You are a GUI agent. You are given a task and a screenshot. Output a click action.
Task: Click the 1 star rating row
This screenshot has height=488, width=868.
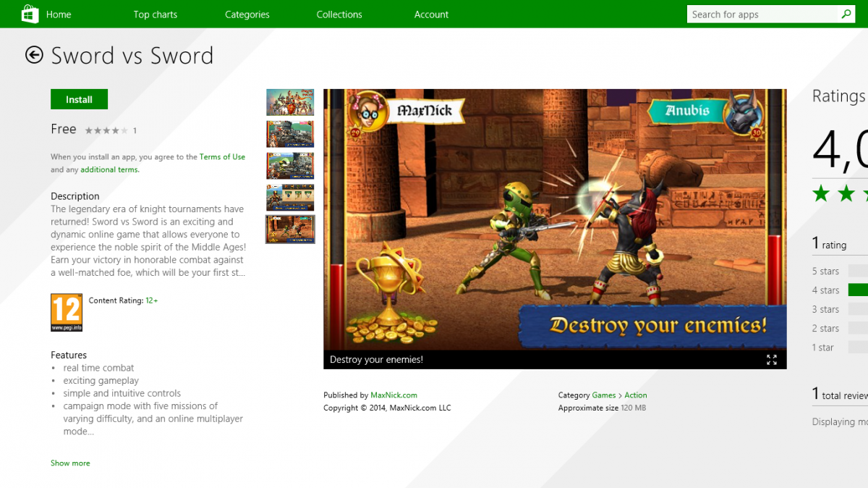pyautogui.click(x=839, y=348)
